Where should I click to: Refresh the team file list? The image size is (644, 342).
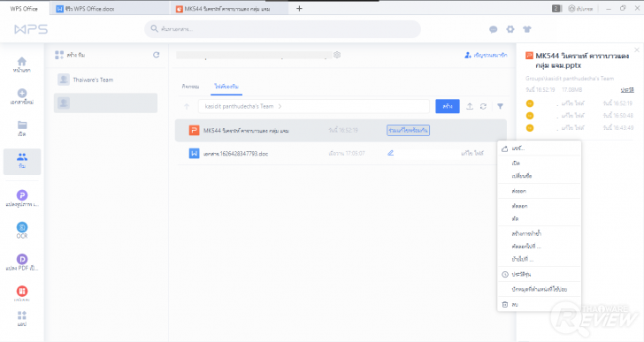[x=483, y=106]
